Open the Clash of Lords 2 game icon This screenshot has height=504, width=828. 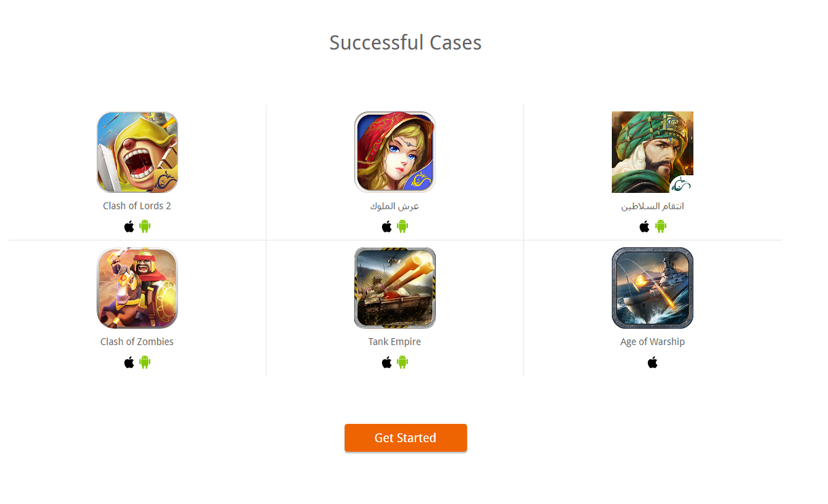(x=137, y=152)
